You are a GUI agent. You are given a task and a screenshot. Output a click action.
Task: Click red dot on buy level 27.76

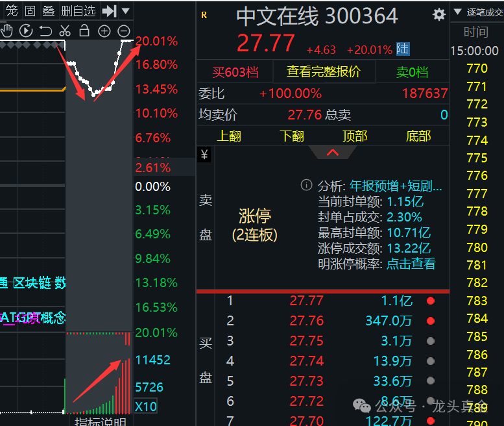(x=431, y=321)
